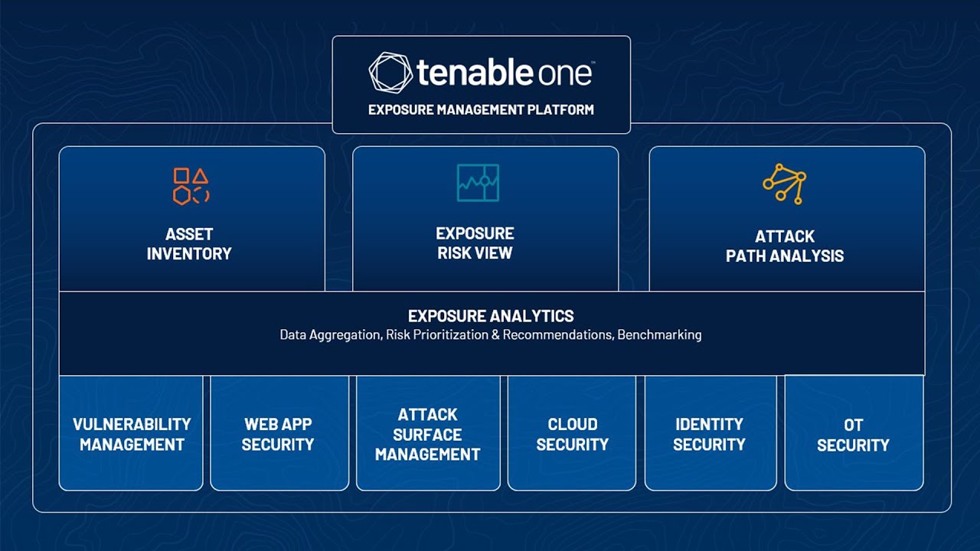Click the Exposure Analytics heading
The height and width of the screenshot is (551, 980).
click(491, 316)
